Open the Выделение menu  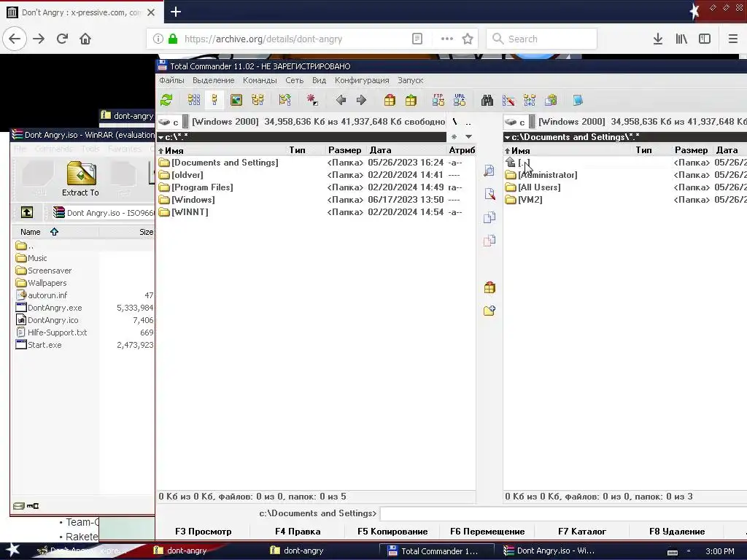tap(214, 80)
